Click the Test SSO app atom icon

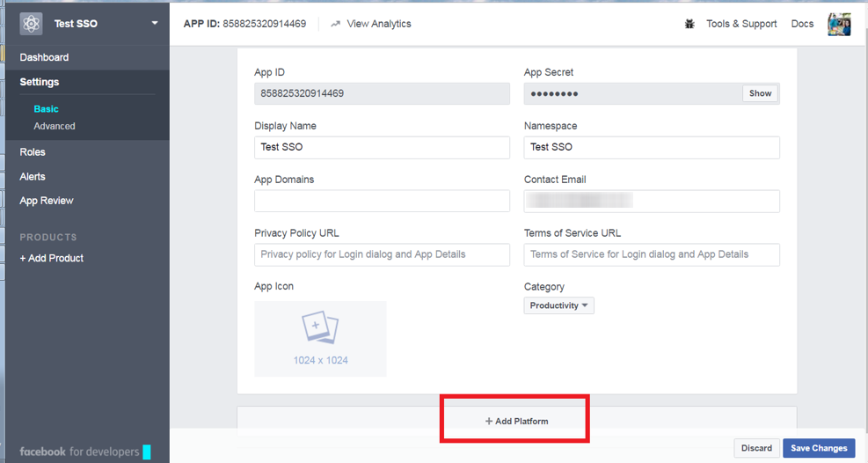click(x=32, y=24)
